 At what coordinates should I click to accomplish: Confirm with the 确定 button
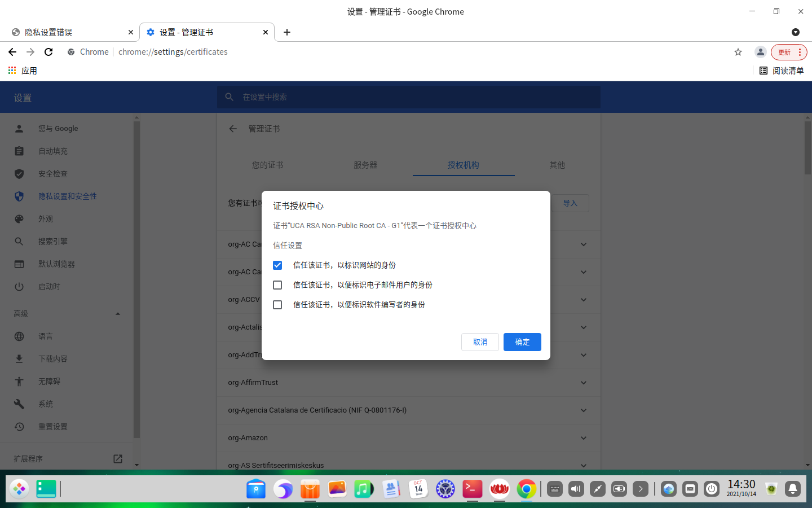[522, 342]
